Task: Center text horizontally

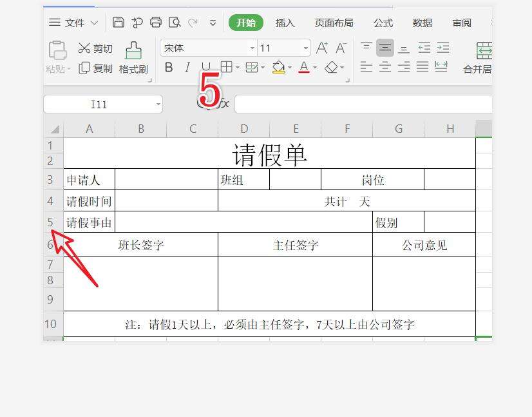Action: [x=385, y=67]
